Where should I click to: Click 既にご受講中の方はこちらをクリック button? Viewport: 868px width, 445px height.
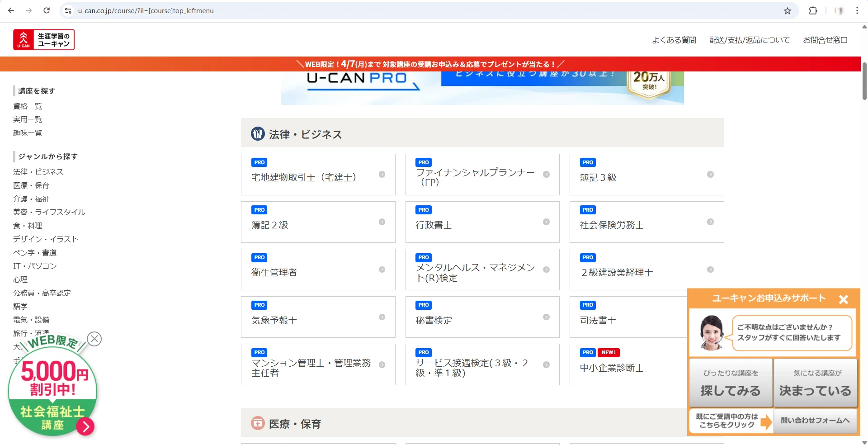[731, 421]
